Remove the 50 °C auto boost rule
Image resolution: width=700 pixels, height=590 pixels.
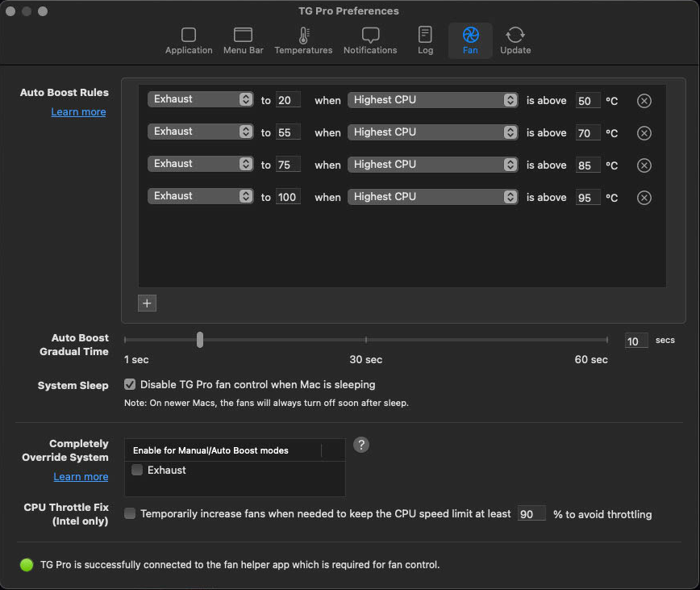point(644,101)
